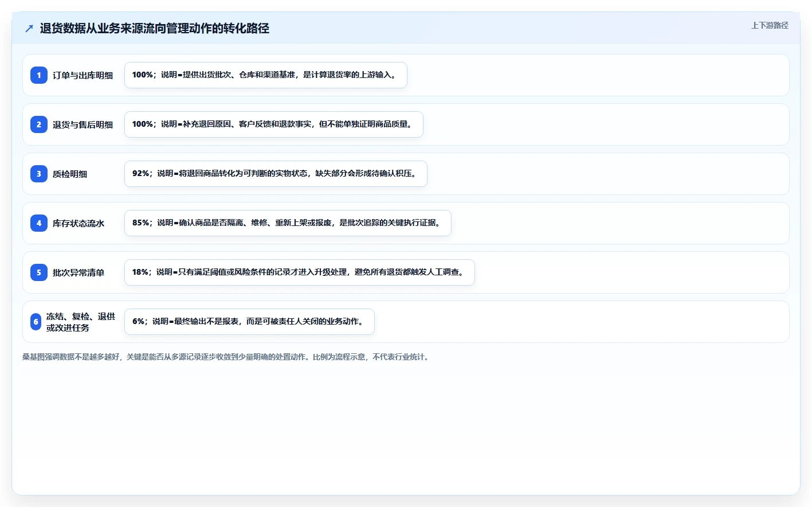Click step badge number 5

39,272
